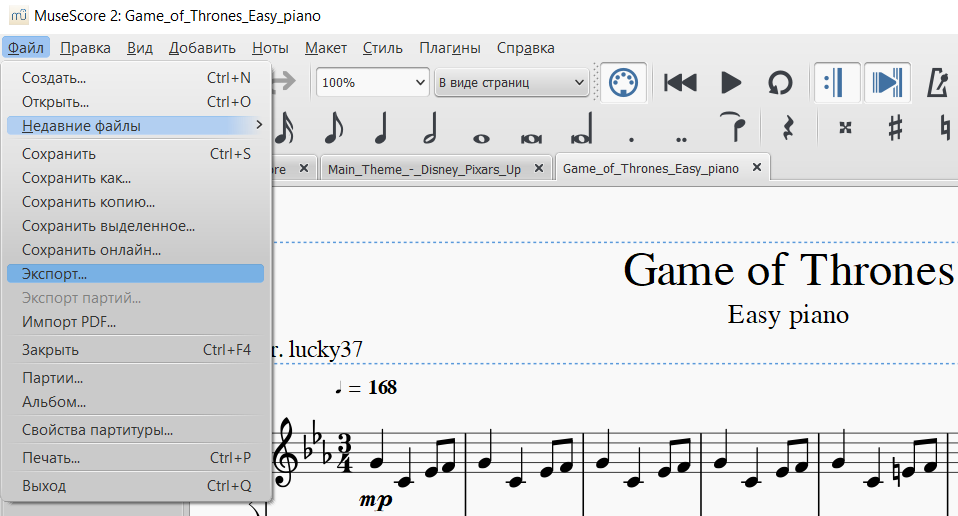Select the 3/4 time signature

(x=345, y=453)
